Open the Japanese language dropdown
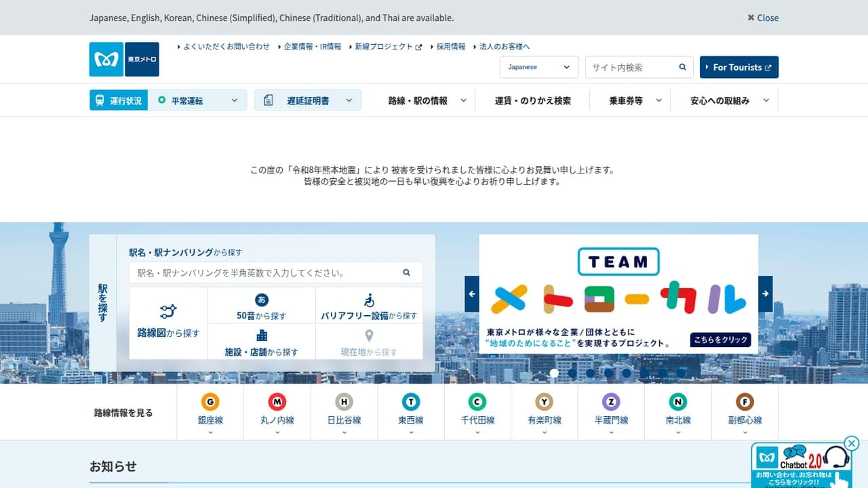Screen dimensions: 868x488 click(539, 67)
